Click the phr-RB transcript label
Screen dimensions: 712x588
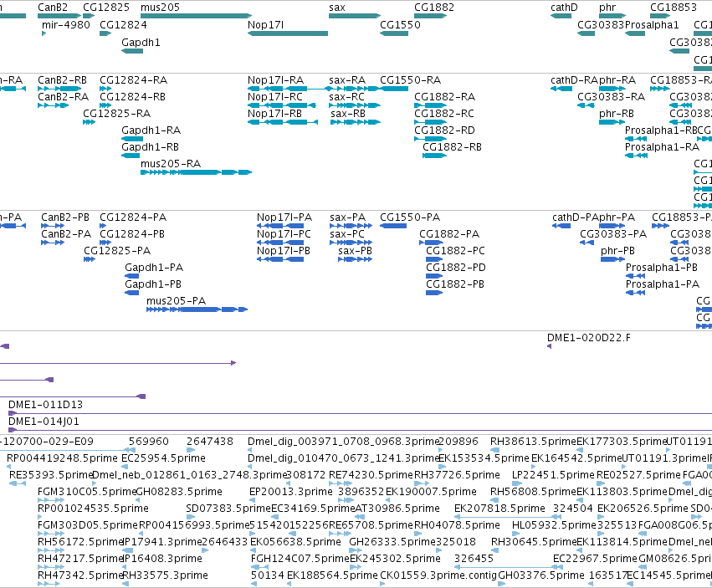(617, 114)
